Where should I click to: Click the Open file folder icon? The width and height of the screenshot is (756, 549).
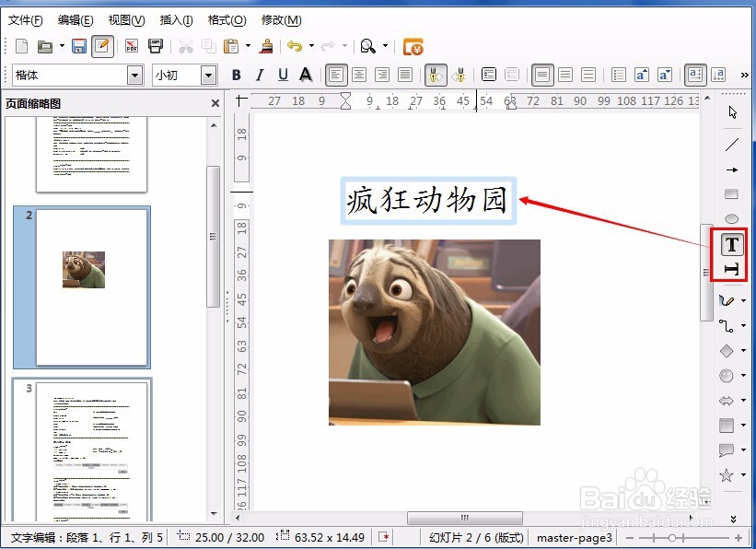point(45,47)
